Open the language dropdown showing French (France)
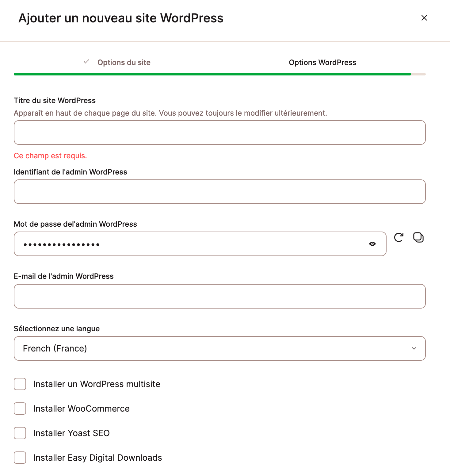Screen dimensions: 450x476 click(x=220, y=348)
